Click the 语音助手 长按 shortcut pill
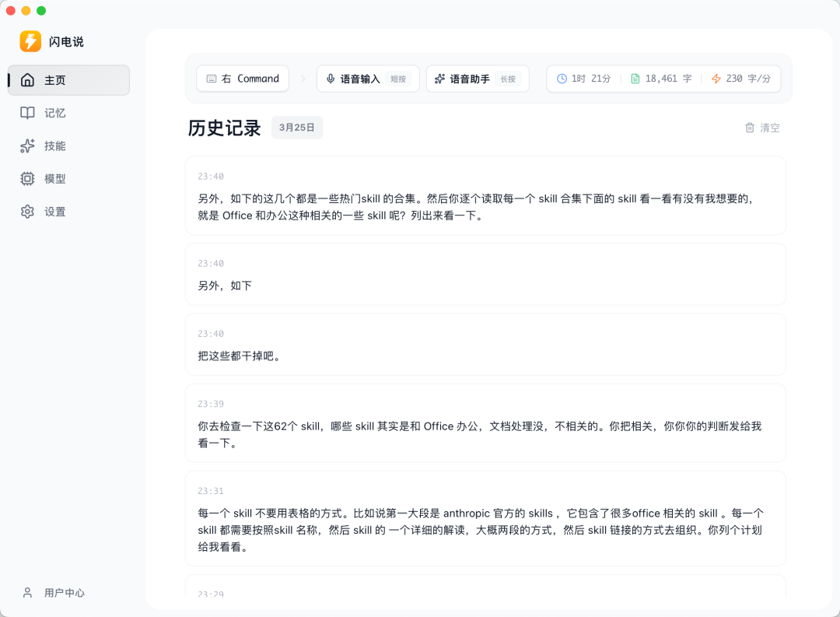This screenshot has width=840, height=617. (478, 79)
